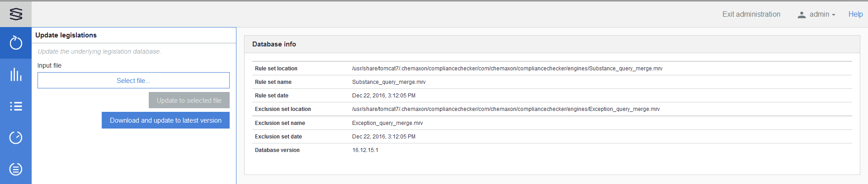Open the circled lines sidebar icon
Image resolution: width=868 pixels, height=184 pixels.
coord(16,169)
